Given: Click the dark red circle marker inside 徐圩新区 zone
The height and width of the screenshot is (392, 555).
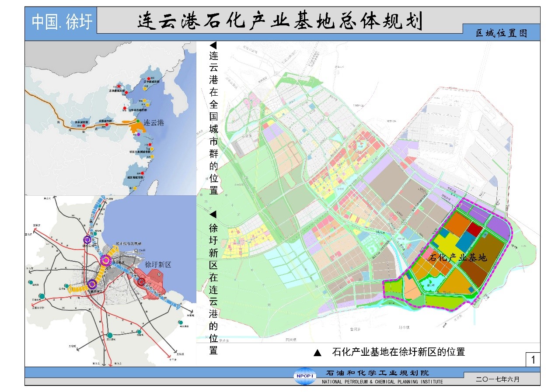Looking at the screenshot, I should pos(141,282).
